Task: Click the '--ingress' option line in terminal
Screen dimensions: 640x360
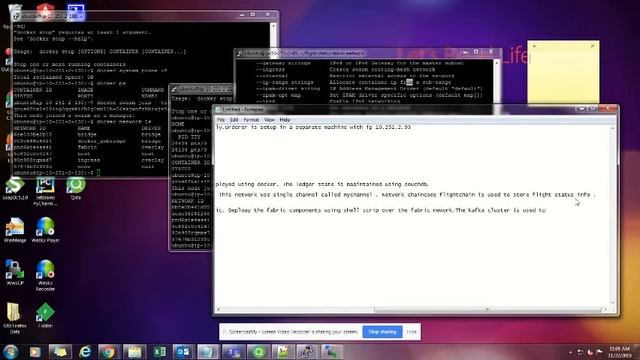Action: [345, 69]
